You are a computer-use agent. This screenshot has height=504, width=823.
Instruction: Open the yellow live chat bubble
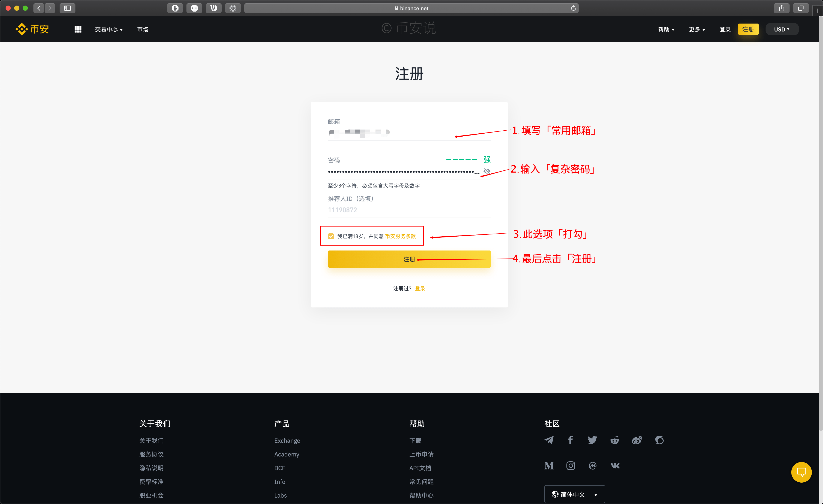click(801, 472)
